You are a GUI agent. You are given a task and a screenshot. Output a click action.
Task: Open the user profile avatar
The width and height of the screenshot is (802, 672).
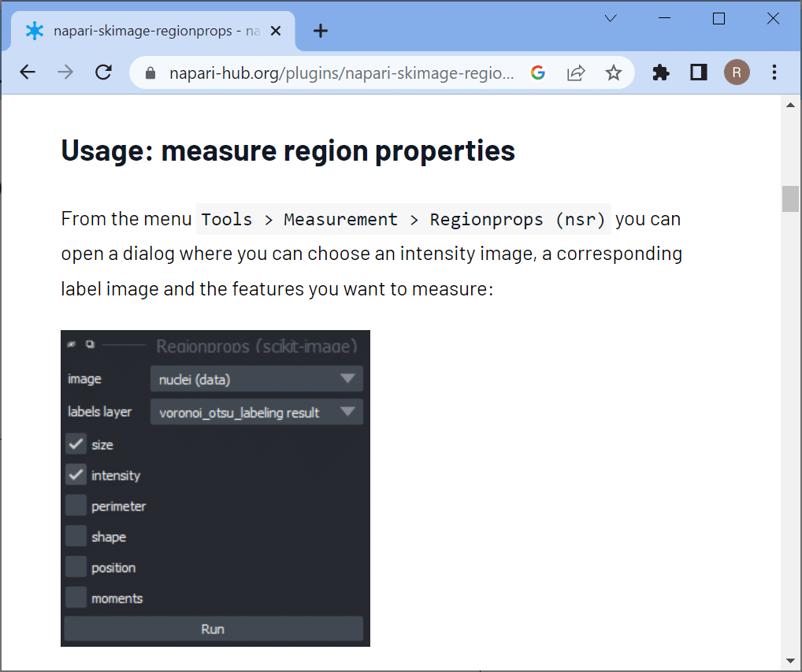pyautogui.click(x=737, y=72)
